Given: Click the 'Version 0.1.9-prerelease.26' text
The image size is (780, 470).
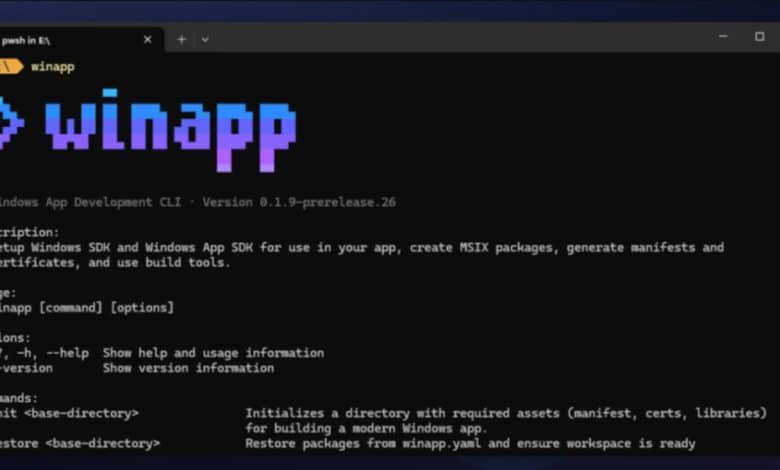Looking at the screenshot, I should tap(298, 202).
